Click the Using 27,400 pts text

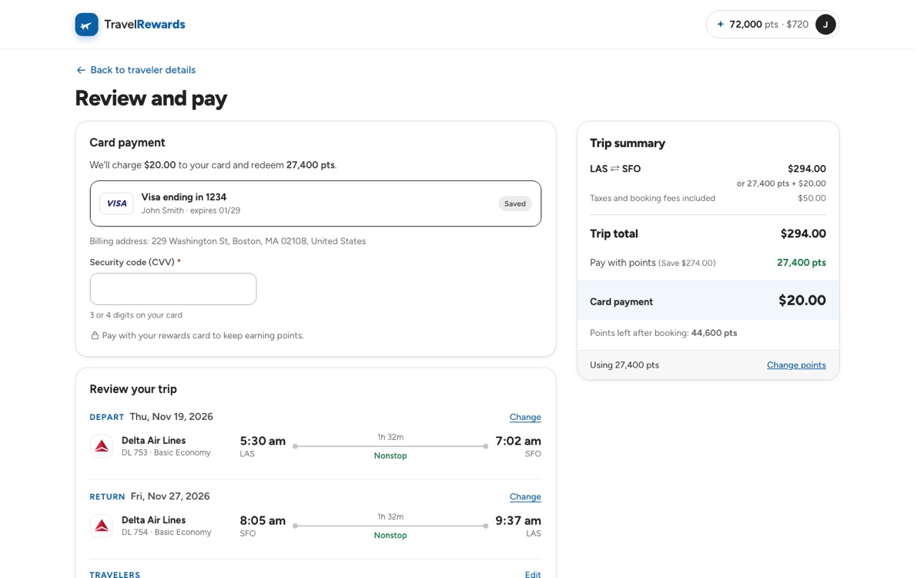624,365
